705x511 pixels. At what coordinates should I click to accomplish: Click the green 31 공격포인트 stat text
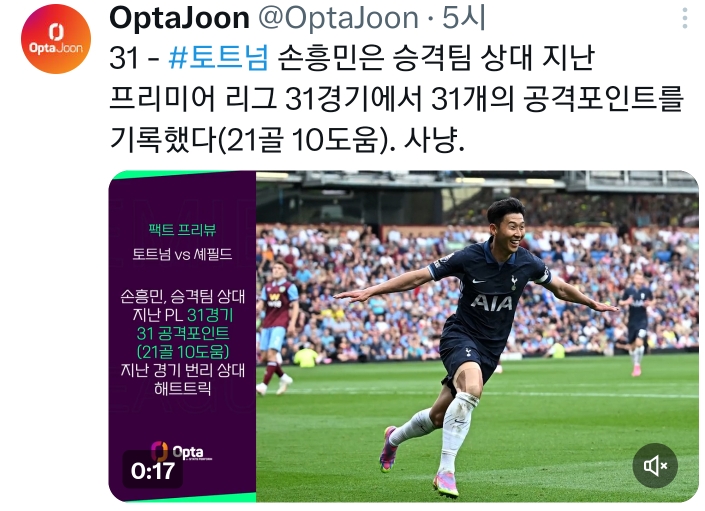tap(183, 333)
